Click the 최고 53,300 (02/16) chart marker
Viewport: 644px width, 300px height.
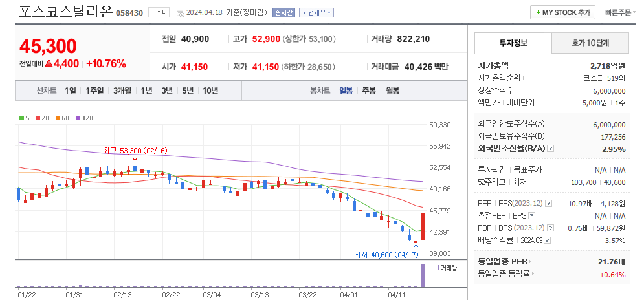[x=135, y=151]
